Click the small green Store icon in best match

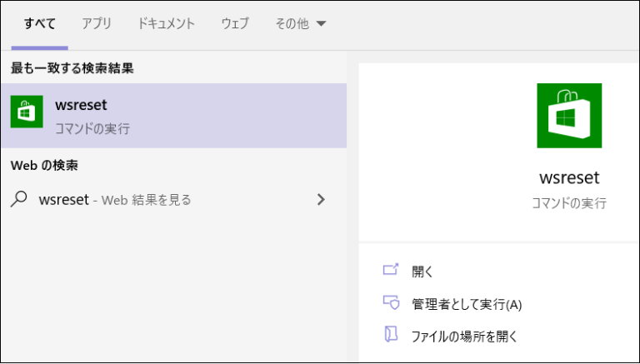coord(27,112)
